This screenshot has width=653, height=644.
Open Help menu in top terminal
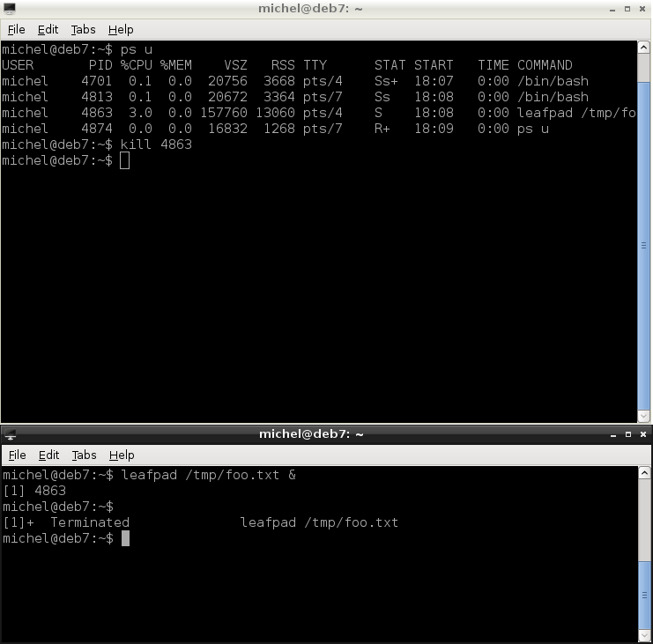121,30
